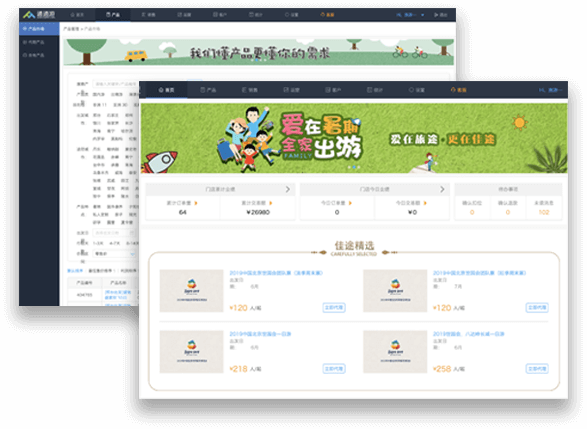The image size is (587, 429).
Task: Open the 设置 tab in front window navigation
Action: [416, 90]
